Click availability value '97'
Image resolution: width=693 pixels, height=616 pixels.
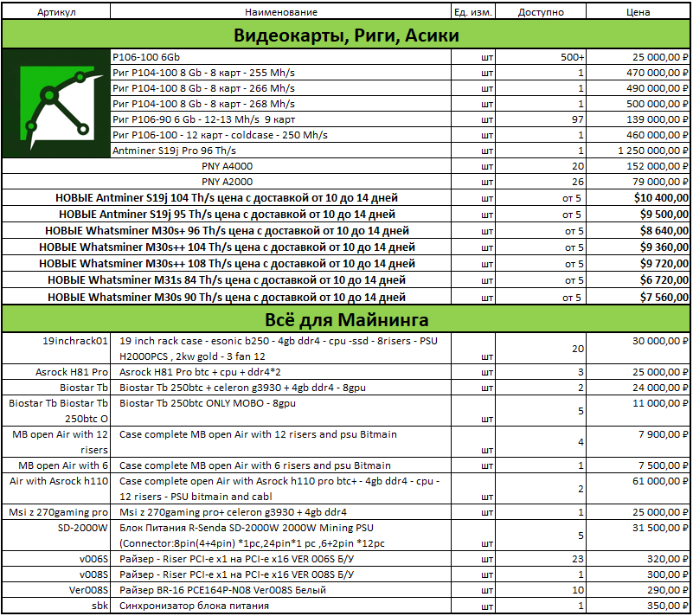click(x=578, y=119)
